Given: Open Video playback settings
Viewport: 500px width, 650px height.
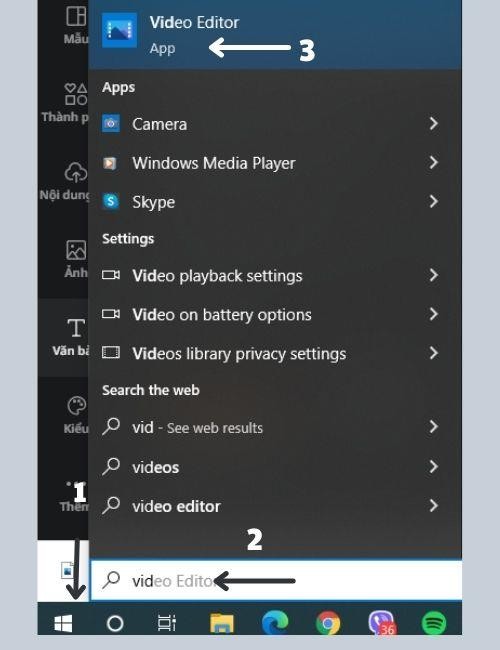Looking at the screenshot, I should pyautogui.click(x=275, y=275).
